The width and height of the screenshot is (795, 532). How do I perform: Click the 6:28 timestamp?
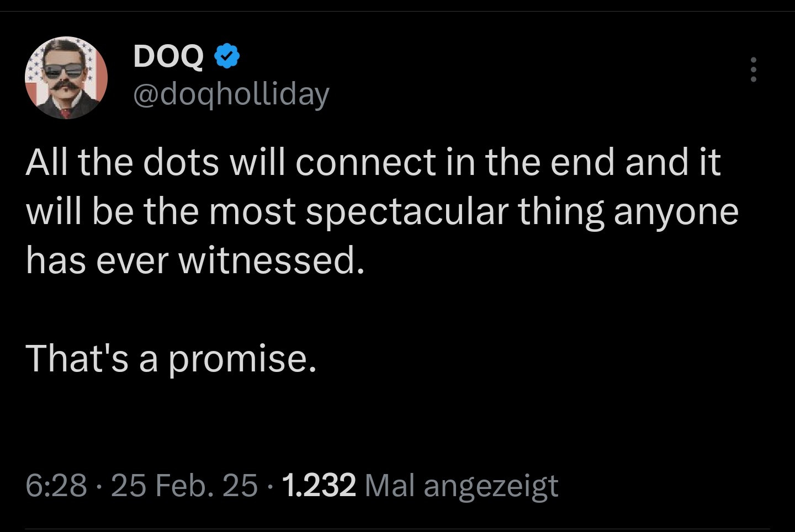[x=56, y=485]
